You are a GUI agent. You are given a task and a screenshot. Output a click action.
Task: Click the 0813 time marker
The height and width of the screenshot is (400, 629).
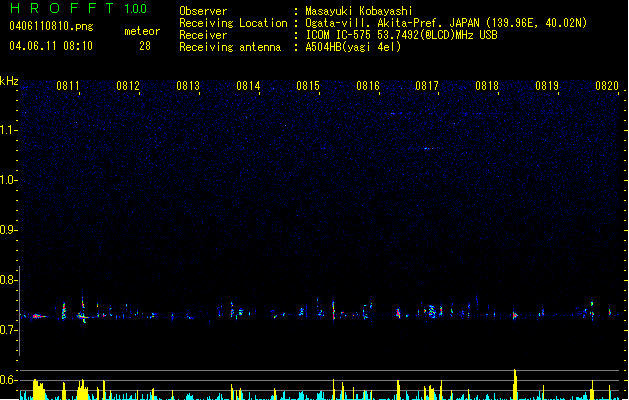tap(188, 86)
